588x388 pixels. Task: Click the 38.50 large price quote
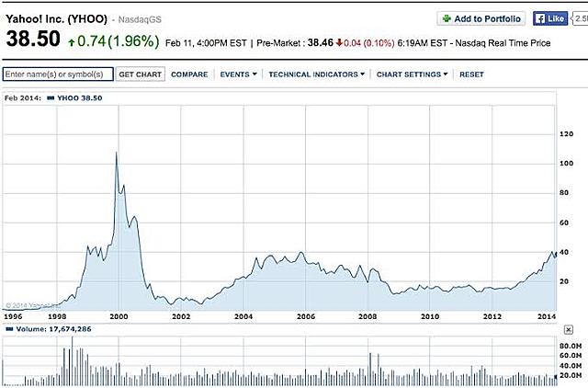[33, 39]
